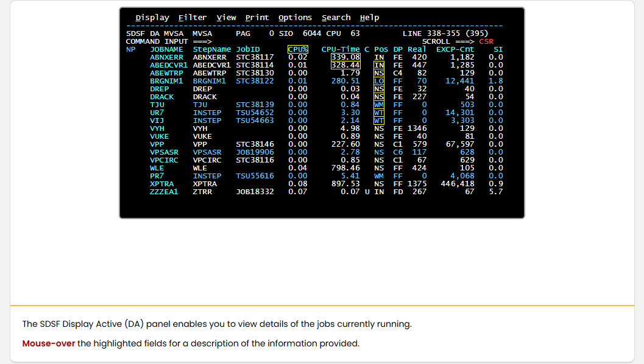Click the SI column header
644x364 pixels.
pyautogui.click(x=498, y=49)
